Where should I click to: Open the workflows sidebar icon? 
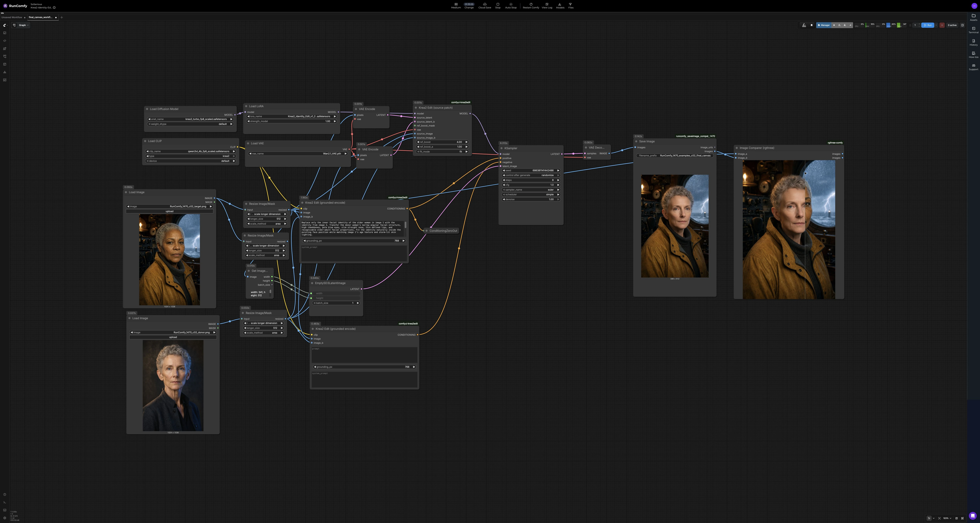point(5,56)
